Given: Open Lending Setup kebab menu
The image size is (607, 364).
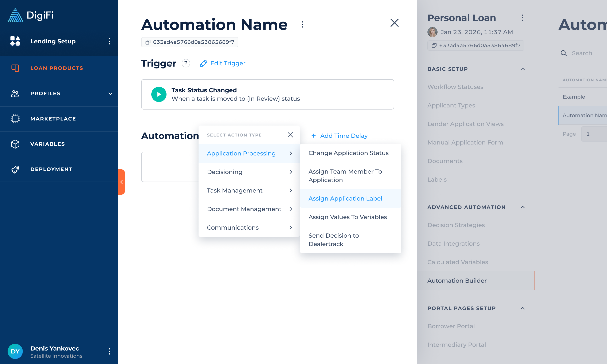Looking at the screenshot, I should (x=109, y=41).
